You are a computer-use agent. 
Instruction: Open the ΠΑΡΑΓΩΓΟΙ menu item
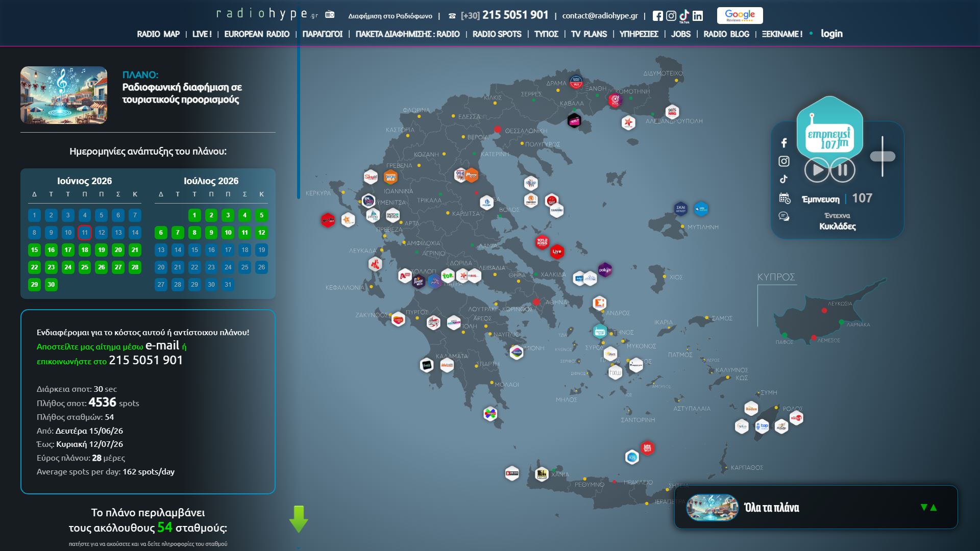[x=323, y=34]
